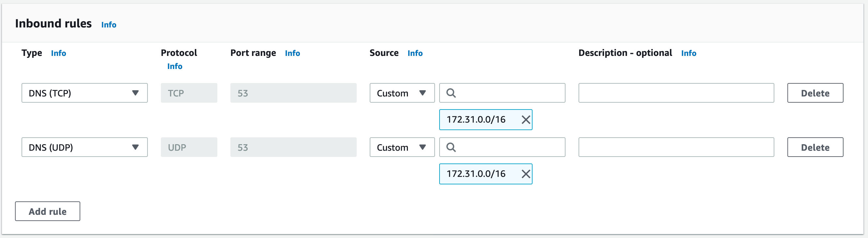Open the Info link next to Description - optional
This screenshot has height=238, width=868.
pos(689,53)
